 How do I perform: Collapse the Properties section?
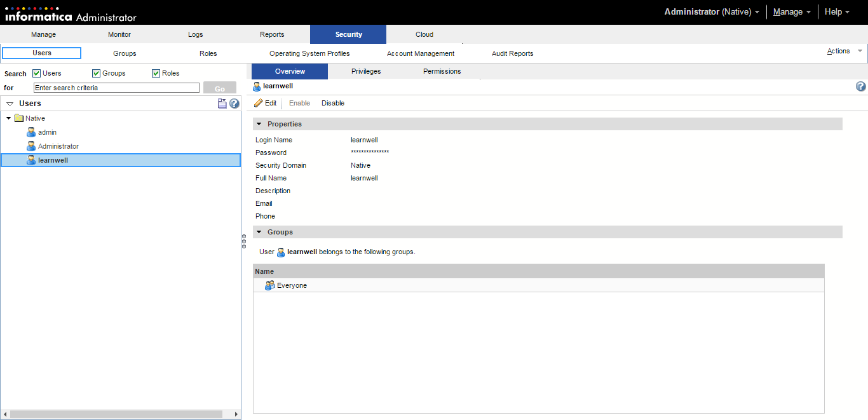tap(260, 123)
